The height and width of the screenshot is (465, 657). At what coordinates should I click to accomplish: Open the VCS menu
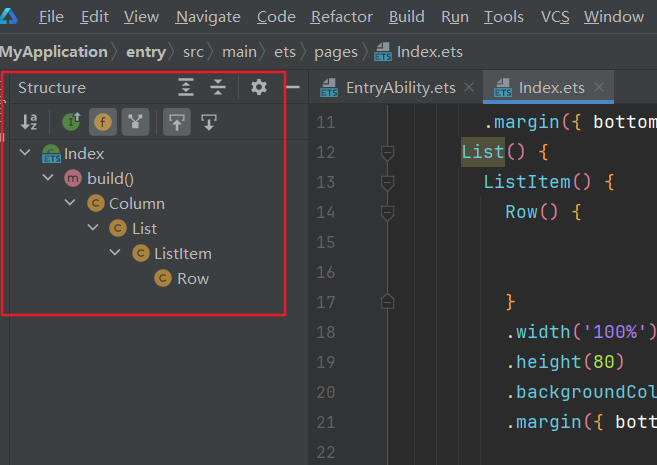(x=555, y=17)
